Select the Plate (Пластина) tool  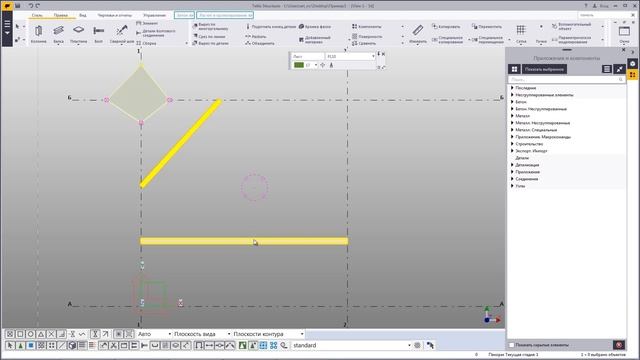[x=78, y=33]
